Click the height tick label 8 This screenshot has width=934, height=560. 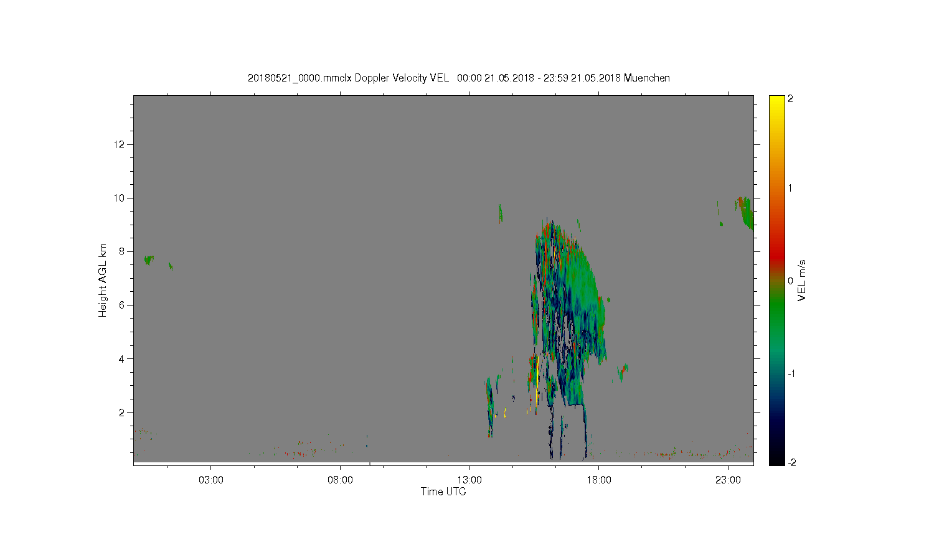123,251
